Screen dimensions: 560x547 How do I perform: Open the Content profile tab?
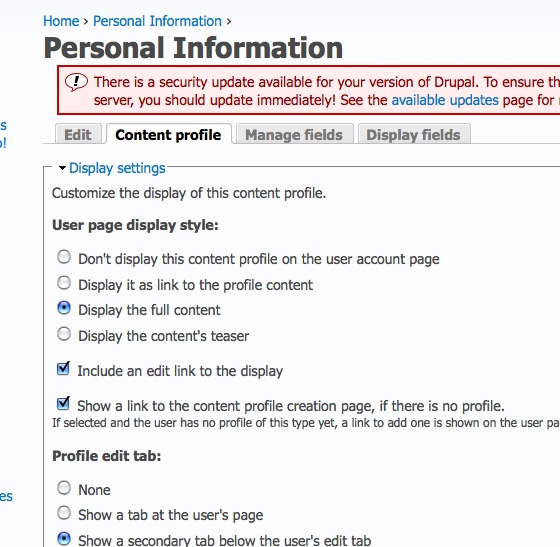tap(169, 135)
